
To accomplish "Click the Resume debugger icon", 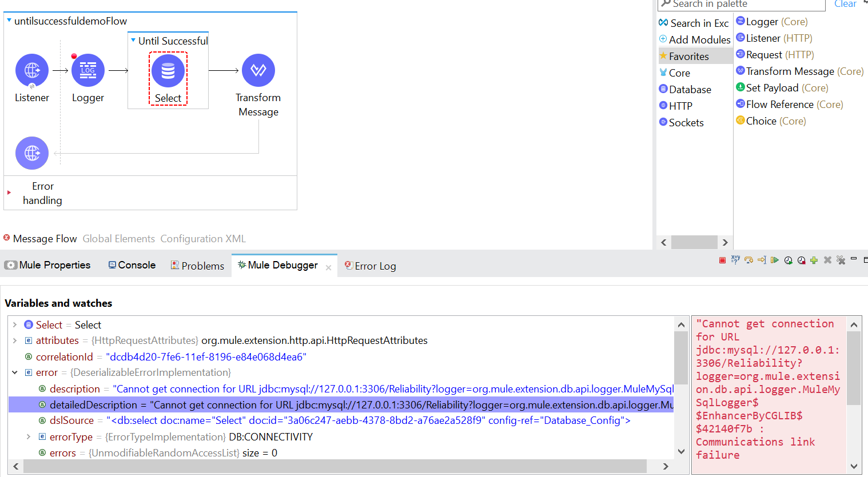I will pyautogui.click(x=774, y=260).
